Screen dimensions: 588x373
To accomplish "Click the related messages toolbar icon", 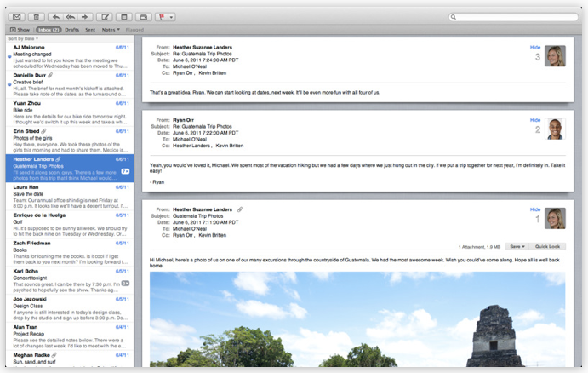I will 143,17.
